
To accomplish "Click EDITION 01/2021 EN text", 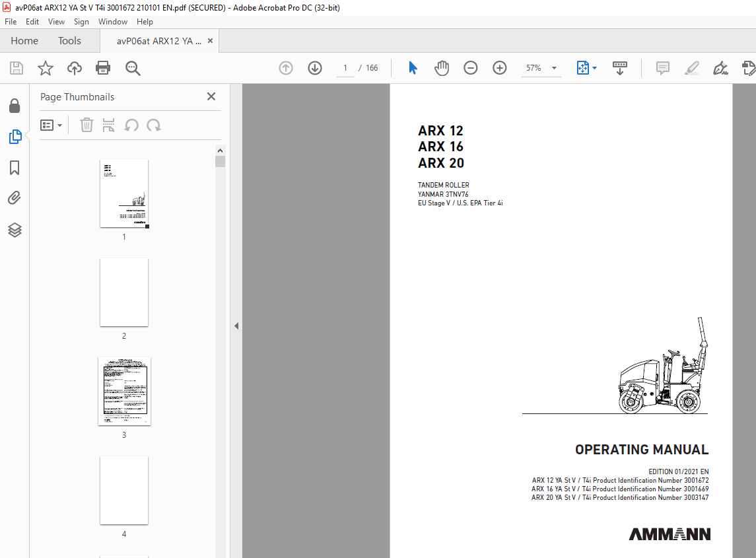I will pyautogui.click(x=678, y=471).
